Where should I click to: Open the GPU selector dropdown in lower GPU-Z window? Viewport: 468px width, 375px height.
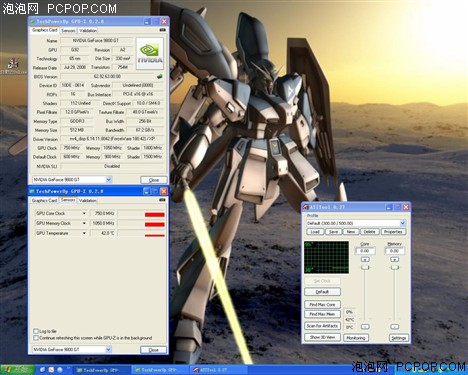[108, 350]
